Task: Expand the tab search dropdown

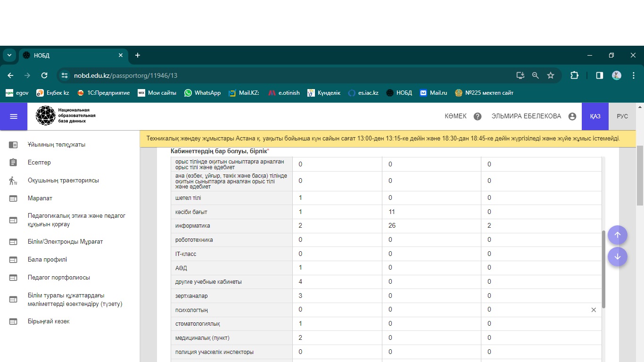Action: coord(9,55)
